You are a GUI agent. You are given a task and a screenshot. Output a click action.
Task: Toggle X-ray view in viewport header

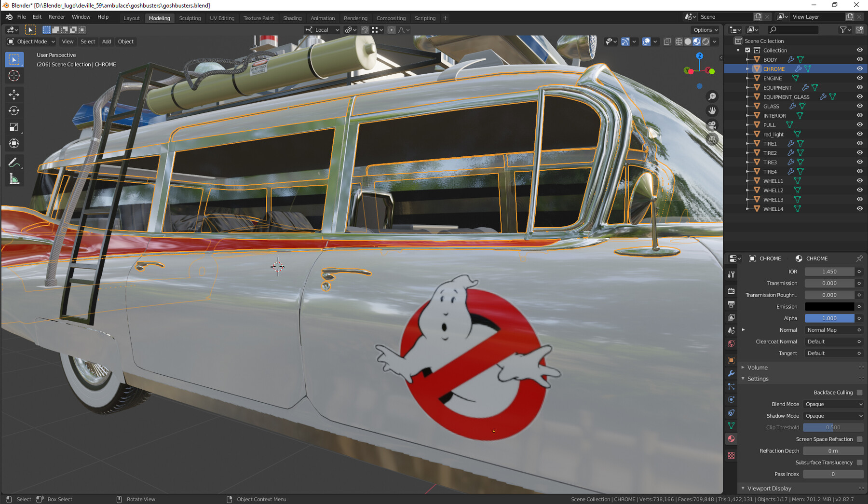point(667,41)
